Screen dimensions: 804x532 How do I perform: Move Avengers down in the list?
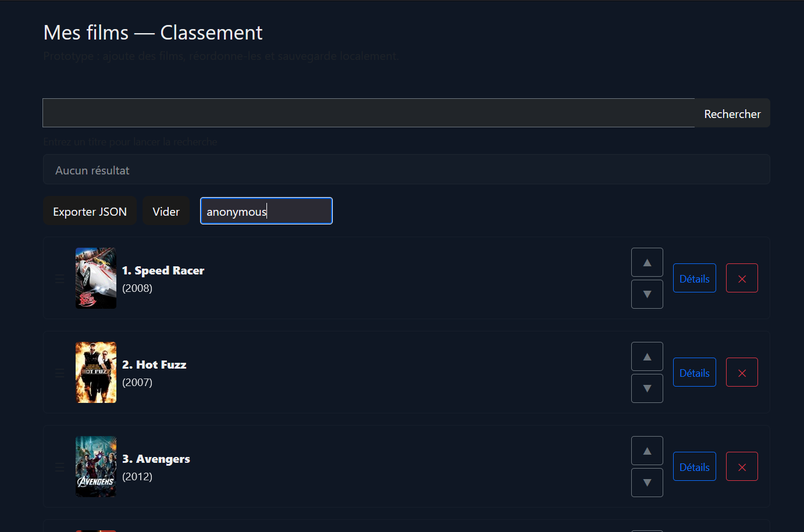[x=647, y=483]
